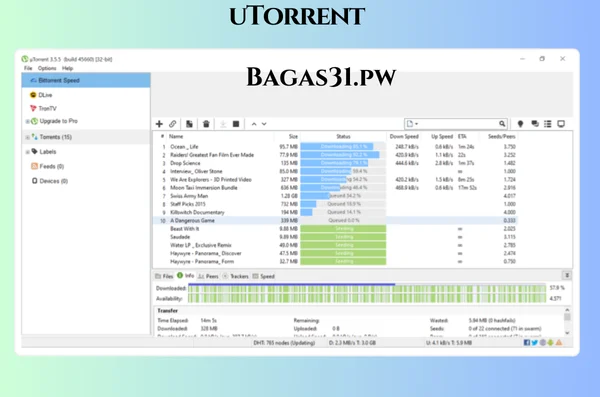Open the File menu

click(x=28, y=68)
